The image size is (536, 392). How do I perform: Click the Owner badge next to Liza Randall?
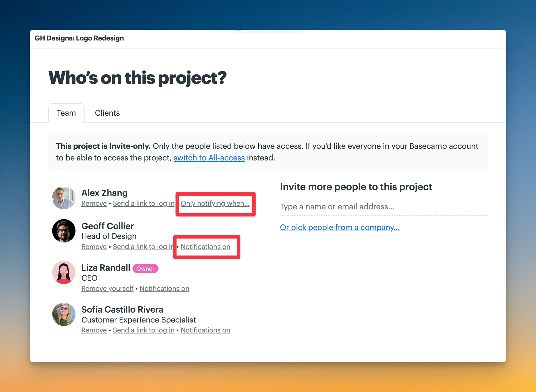tap(145, 268)
